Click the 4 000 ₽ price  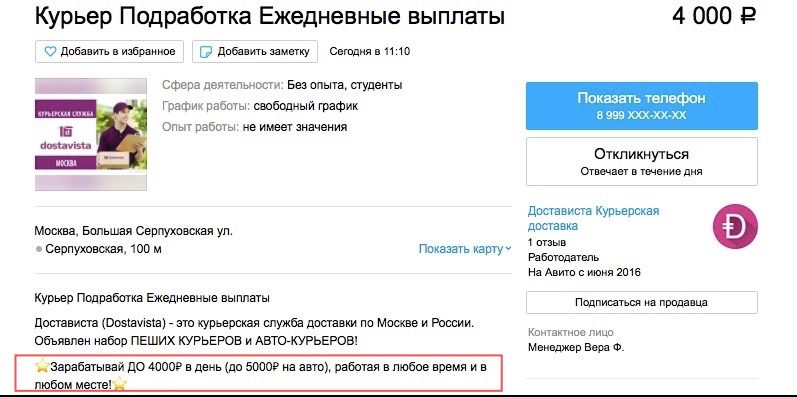pyautogui.click(x=714, y=16)
